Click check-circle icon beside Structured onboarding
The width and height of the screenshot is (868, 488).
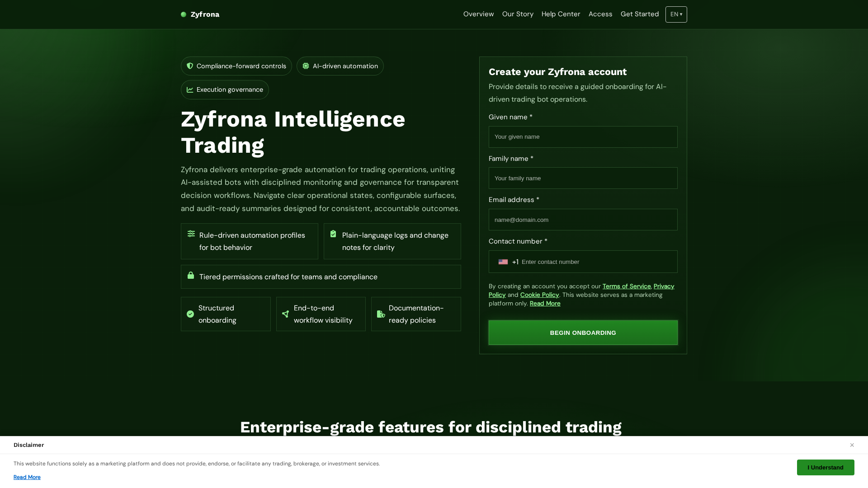pos(190,314)
